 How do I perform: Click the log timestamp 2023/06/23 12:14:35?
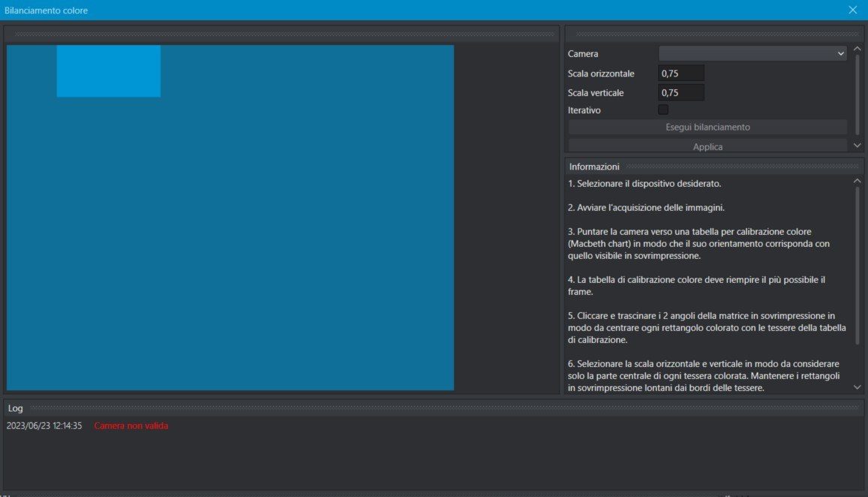pos(44,426)
